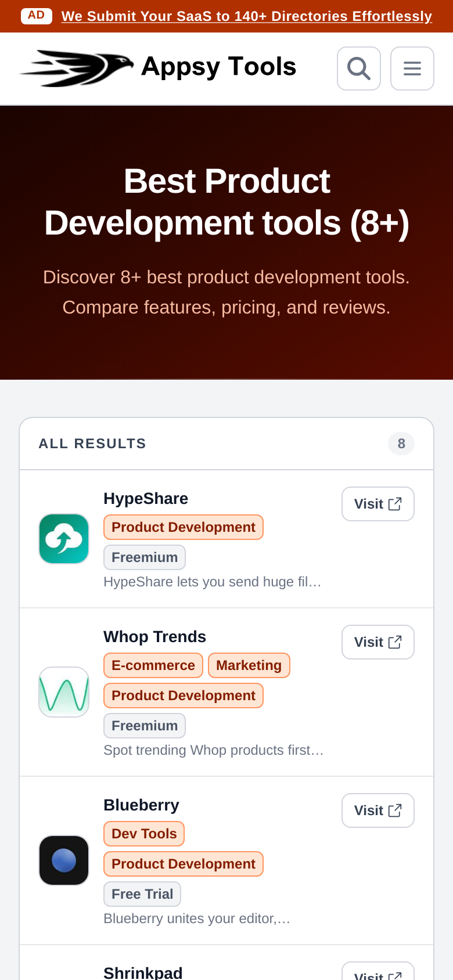Click the 'Best Product Development tools (8+)' heading
The width and height of the screenshot is (453, 980).
tap(227, 202)
